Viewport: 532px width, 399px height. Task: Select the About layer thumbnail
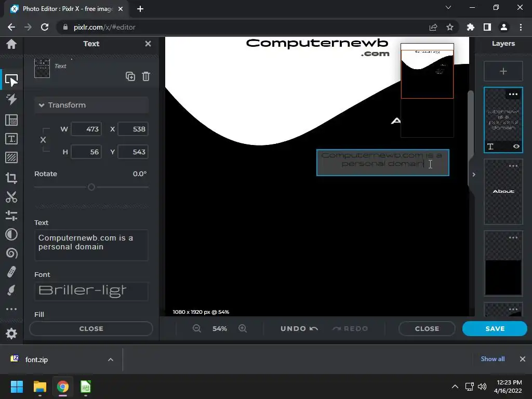(x=503, y=192)
